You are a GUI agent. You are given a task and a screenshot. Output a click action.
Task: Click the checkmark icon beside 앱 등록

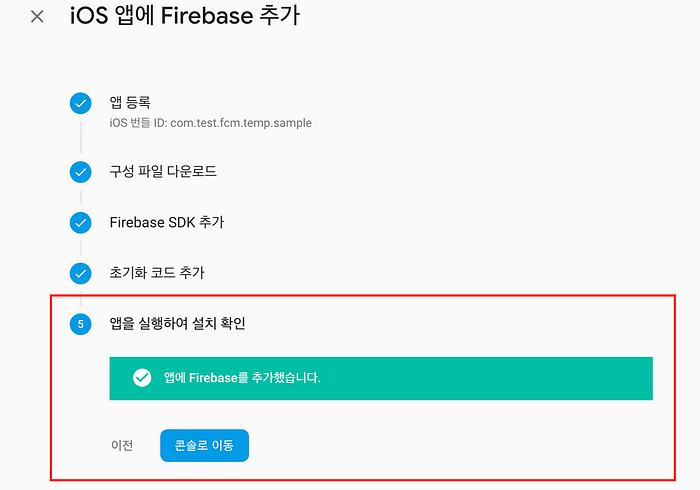pos(80,104)
